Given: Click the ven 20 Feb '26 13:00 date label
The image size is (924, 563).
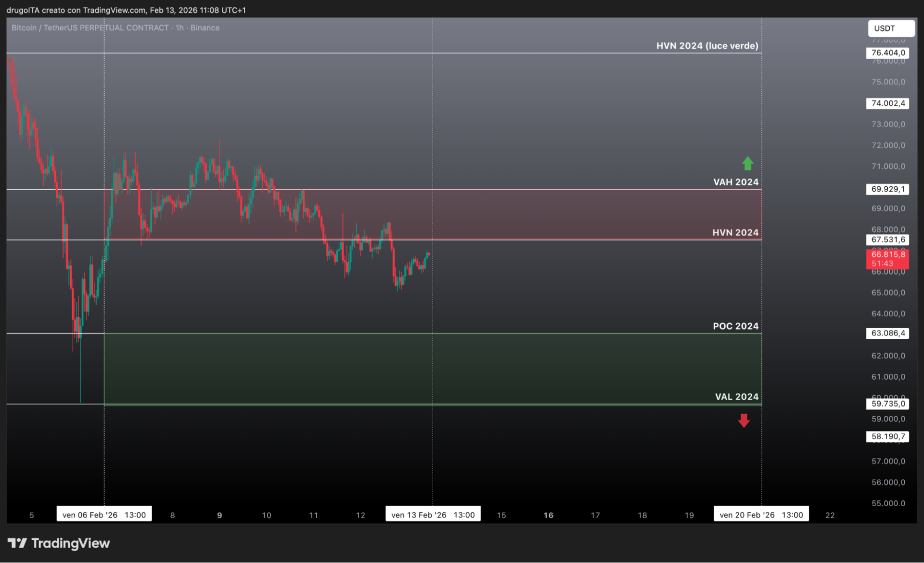Looking at the screenshot, I should 761,514.
